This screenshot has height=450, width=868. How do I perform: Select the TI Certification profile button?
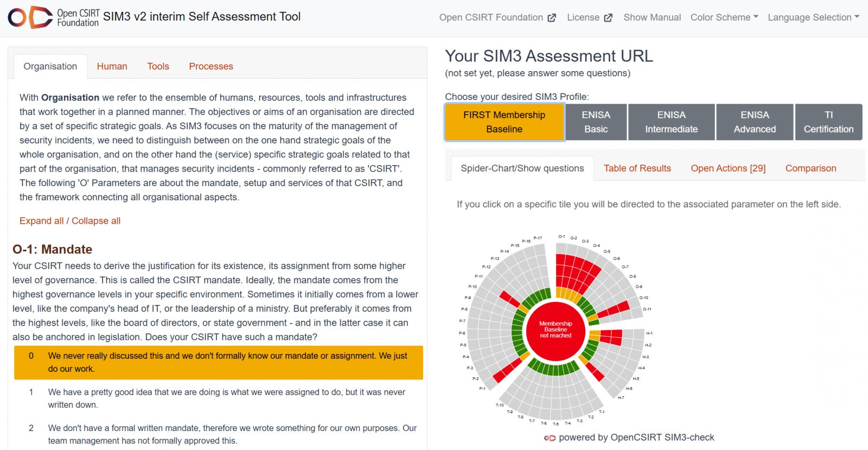828,122
